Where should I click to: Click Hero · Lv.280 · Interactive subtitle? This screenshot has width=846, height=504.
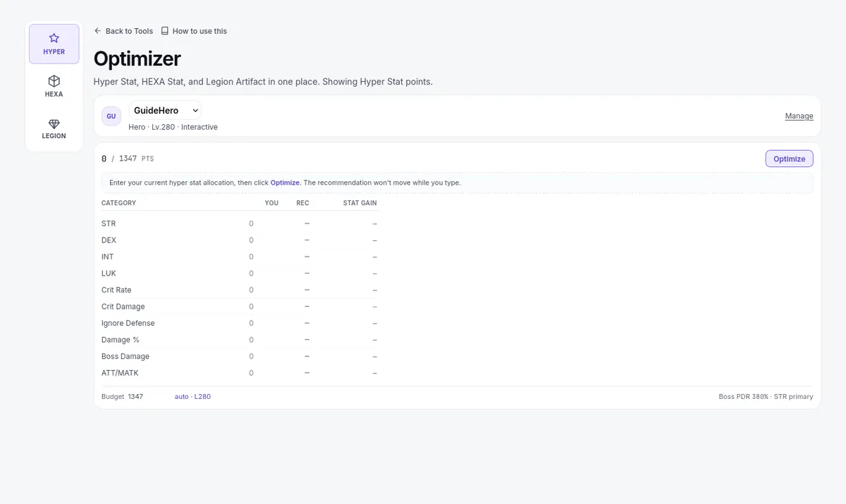tap(173, 127)
